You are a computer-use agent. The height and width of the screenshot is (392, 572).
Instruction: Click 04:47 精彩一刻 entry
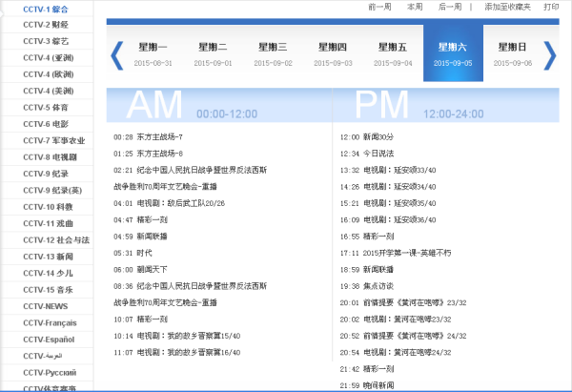140,219
